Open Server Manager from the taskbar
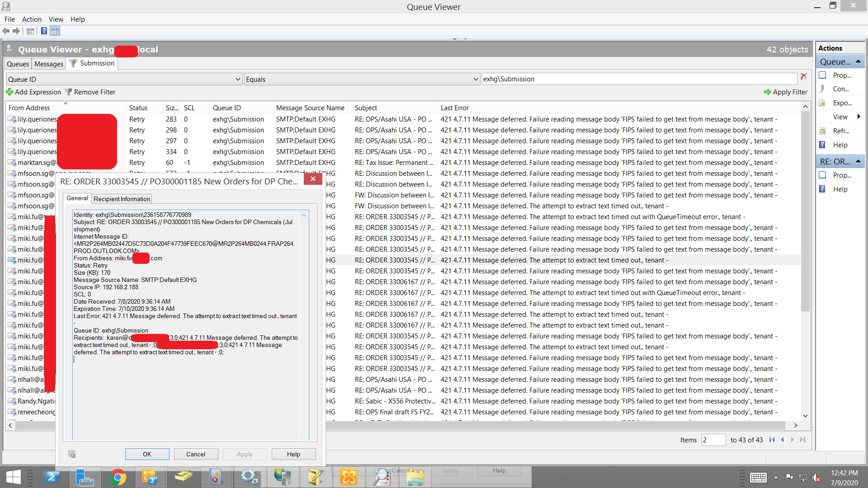 click(x=85, y=477)
